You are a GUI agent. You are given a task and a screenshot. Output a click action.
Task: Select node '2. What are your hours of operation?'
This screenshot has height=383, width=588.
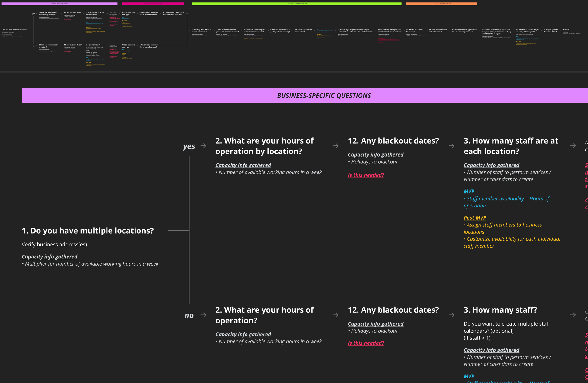tap(264, 315)
